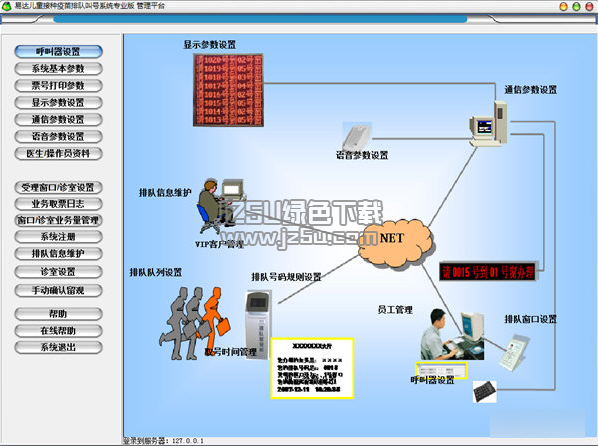Image resolution: width=598 pixels, height=446 pixels.
Task: Click the server computer tower icon
Action: [488, 124]
